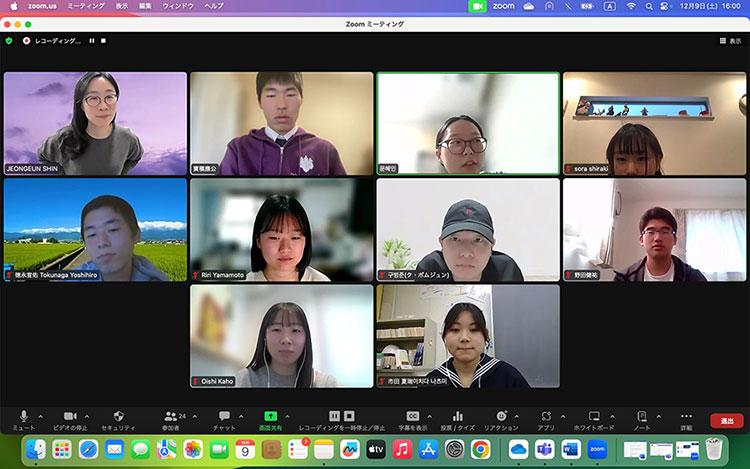Open the View layout button at top right

pyautogui.click(x=730, y=41)
